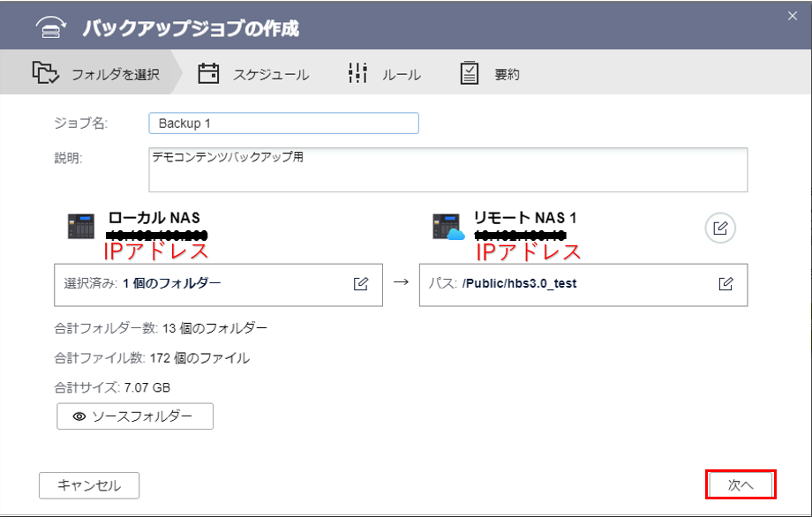Close the backup job creation dialog
Viewport: 812px width, 517px height.
(x=791, y=15)
